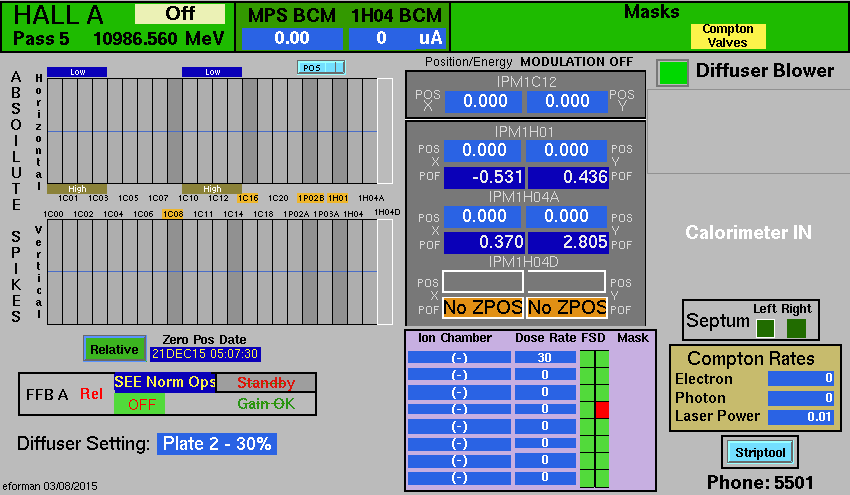The image size is (850, 495).
Task: Open the Striptool
Action: coord(759,452)
